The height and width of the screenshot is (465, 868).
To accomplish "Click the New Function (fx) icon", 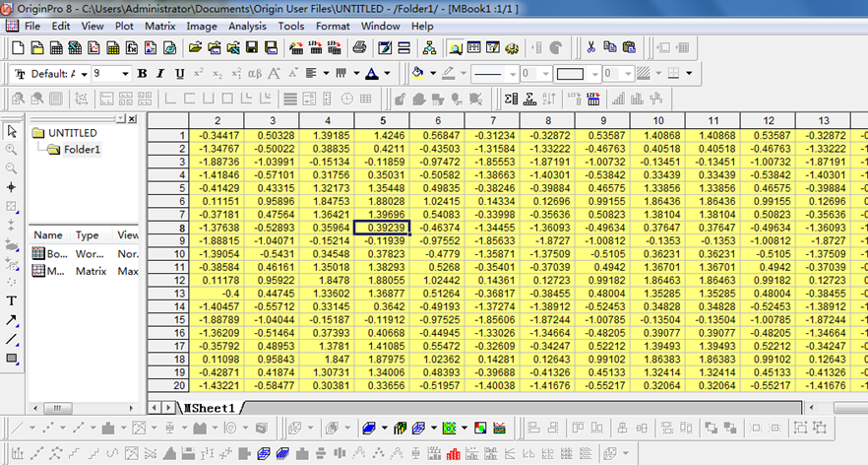I will pos(131,48).
